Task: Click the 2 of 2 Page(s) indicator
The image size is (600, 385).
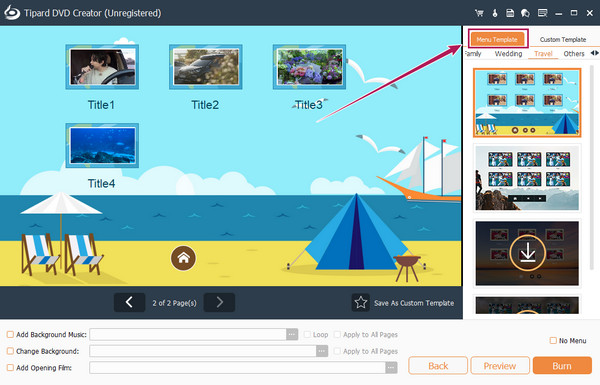Action: tap(174, 303)
